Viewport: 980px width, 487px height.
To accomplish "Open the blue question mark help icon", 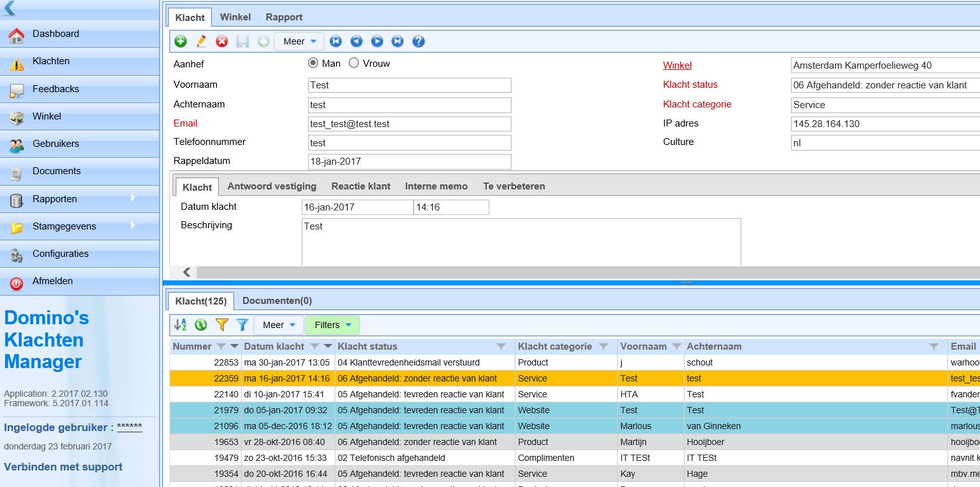I will click(x=418, y=41).
